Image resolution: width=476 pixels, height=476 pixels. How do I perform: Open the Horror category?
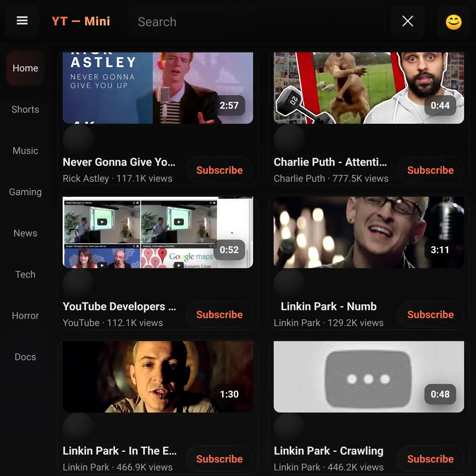tap(25, 316)
